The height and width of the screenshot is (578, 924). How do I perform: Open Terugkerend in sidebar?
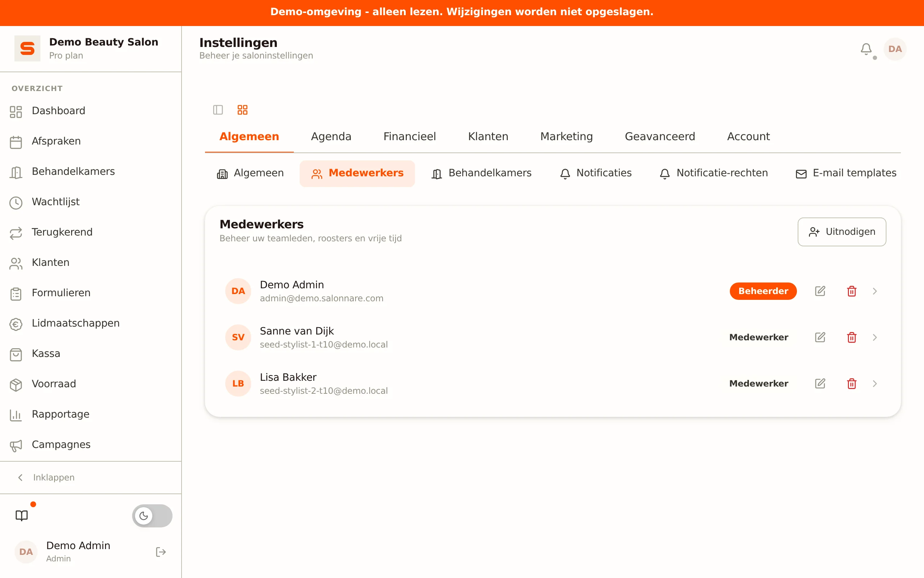tap(91, 232)
